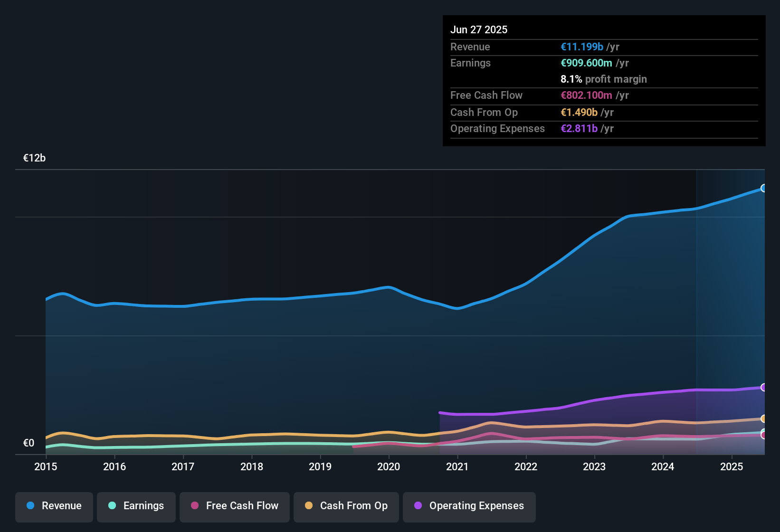The width and height of the screenshot is (780, 532).
Task: Select the purple Operating Expenses legend dot
Action: point(419,506)
